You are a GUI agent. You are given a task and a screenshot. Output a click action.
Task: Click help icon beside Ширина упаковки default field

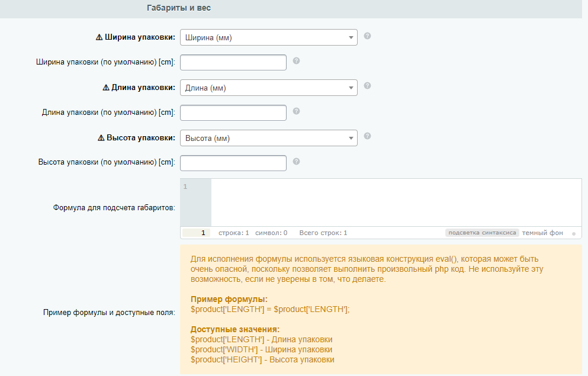(x=296, y=61)
